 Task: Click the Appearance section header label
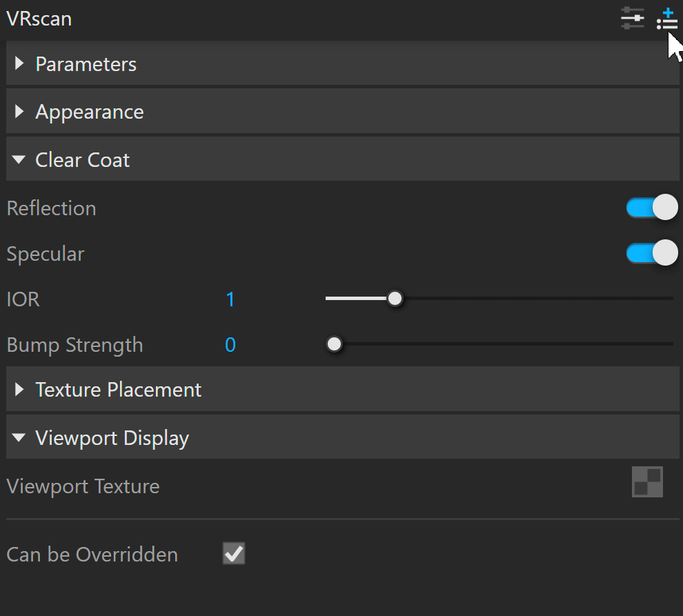pos(89,112)
